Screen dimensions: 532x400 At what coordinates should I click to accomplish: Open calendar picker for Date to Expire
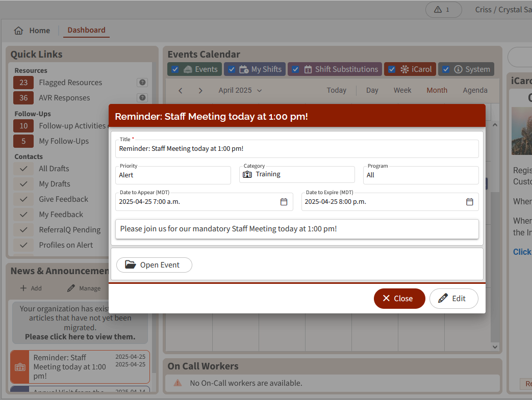point(470,202)
